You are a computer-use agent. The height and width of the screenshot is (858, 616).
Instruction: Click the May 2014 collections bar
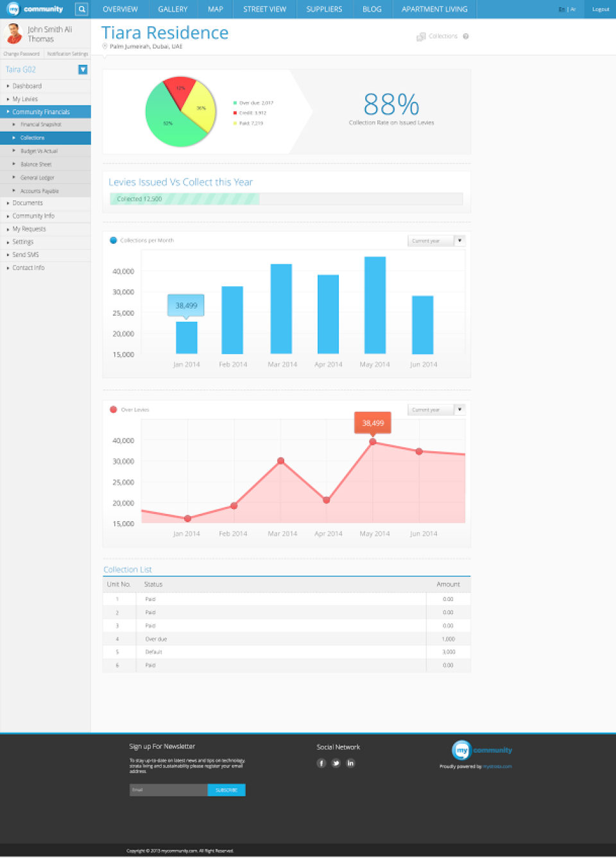click(x=375, y=305)
